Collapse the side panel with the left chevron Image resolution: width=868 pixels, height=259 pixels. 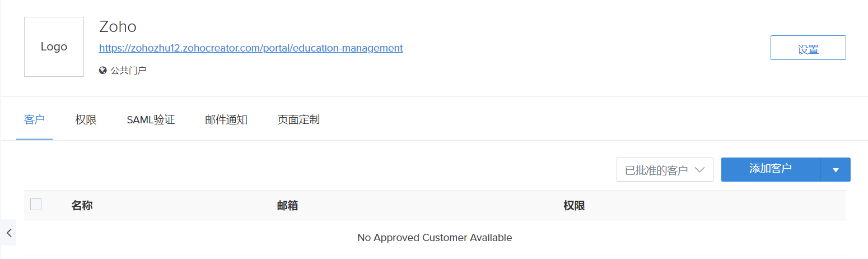(x=8, y=233)
